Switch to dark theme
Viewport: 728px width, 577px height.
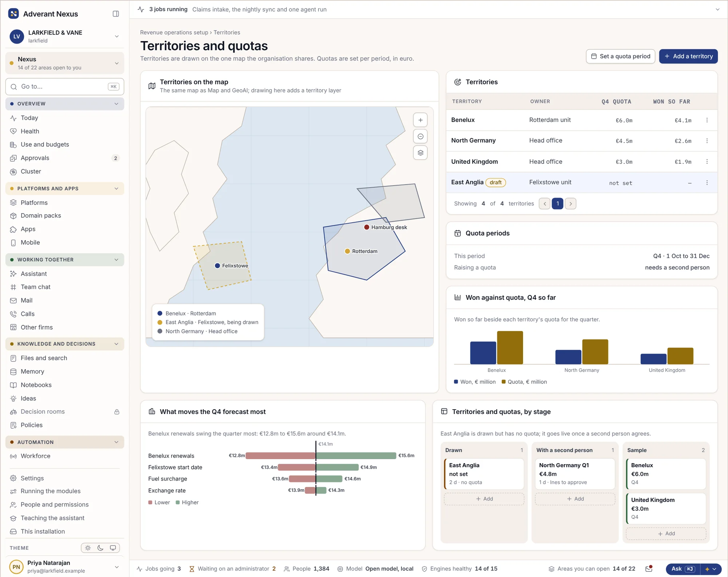100,548
